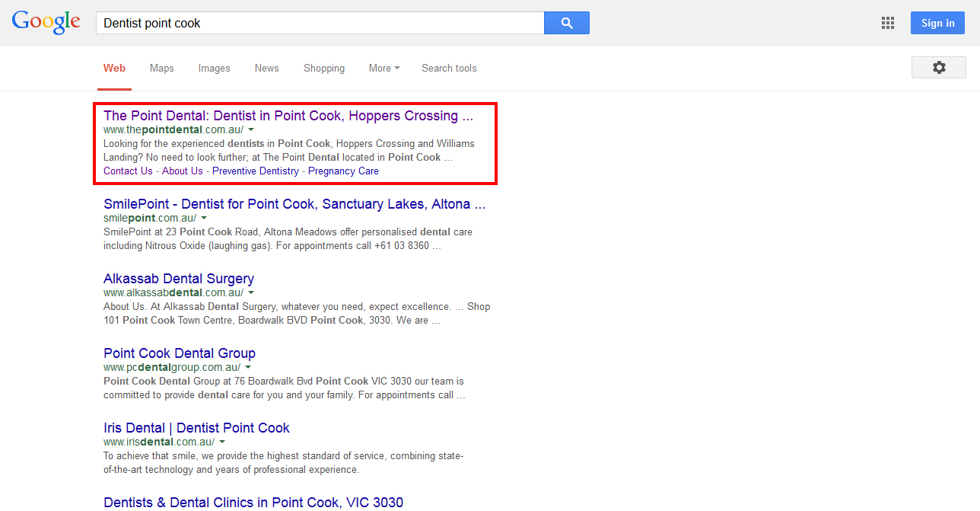The image size is (980, 511).
Task: Expand arrow next to www.thepointdental.com.au
Action: tap(251, 130)
